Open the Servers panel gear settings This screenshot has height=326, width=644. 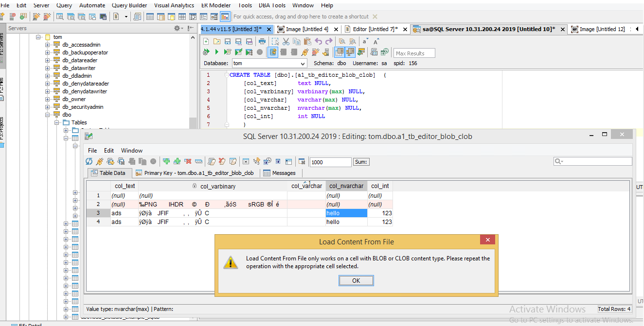point(179,28)
